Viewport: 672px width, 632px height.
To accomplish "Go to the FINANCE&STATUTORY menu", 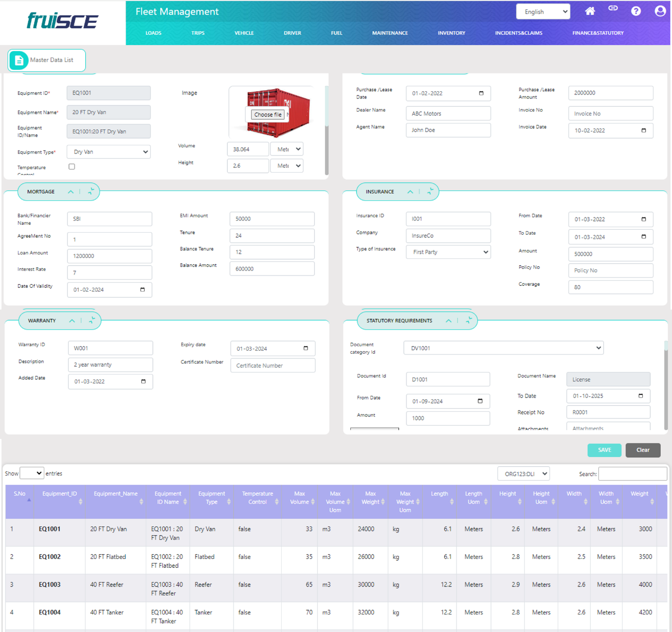I will 597,33.
